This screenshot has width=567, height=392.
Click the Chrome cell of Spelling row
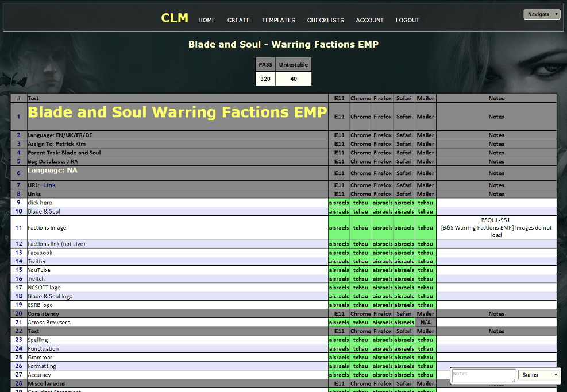[x=361, y=340]
